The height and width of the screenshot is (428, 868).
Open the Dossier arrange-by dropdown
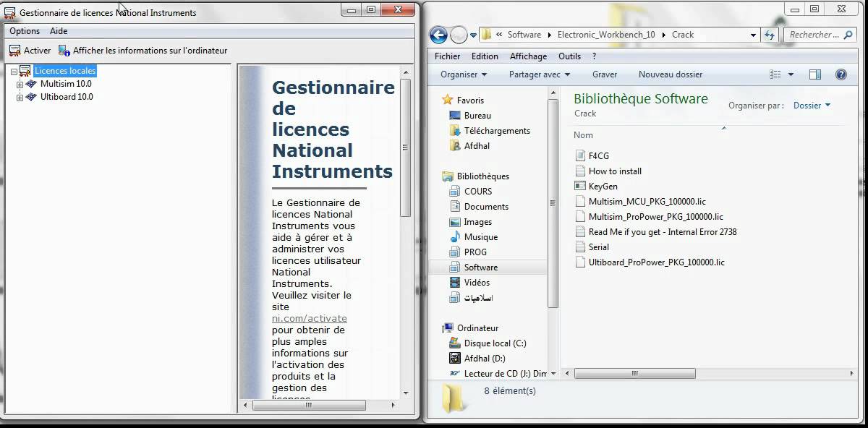pyautogui.click(x=812, y=106)
